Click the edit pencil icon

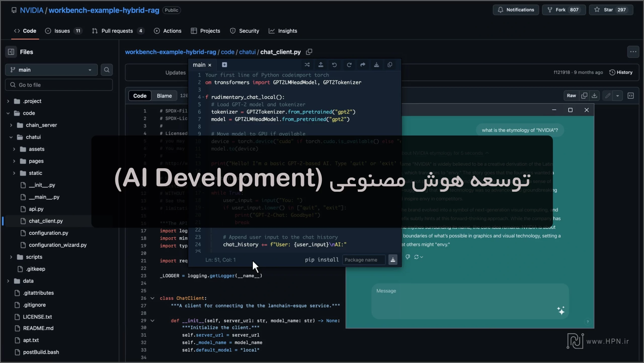click(608, 96)
